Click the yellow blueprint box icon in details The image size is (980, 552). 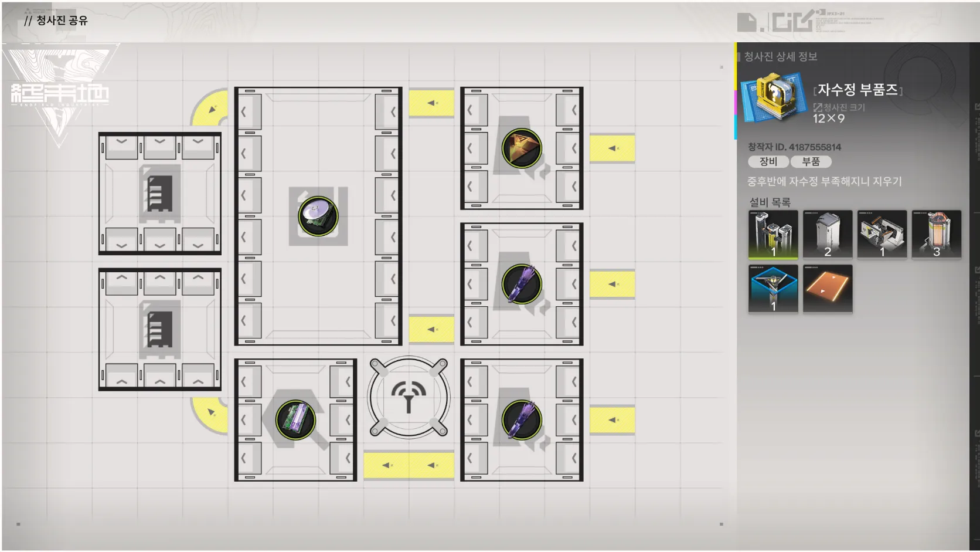(773, 97)
